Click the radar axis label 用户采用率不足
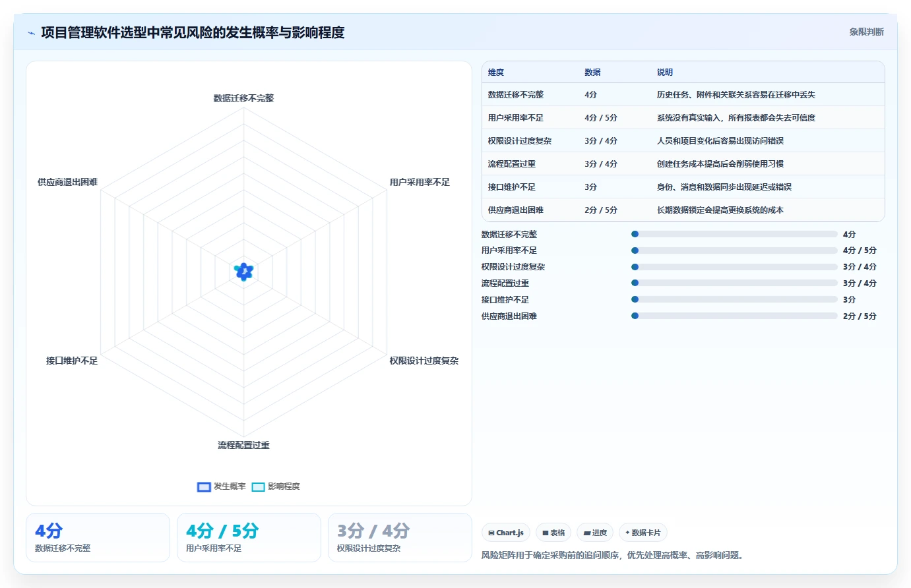 click(420, 182)
